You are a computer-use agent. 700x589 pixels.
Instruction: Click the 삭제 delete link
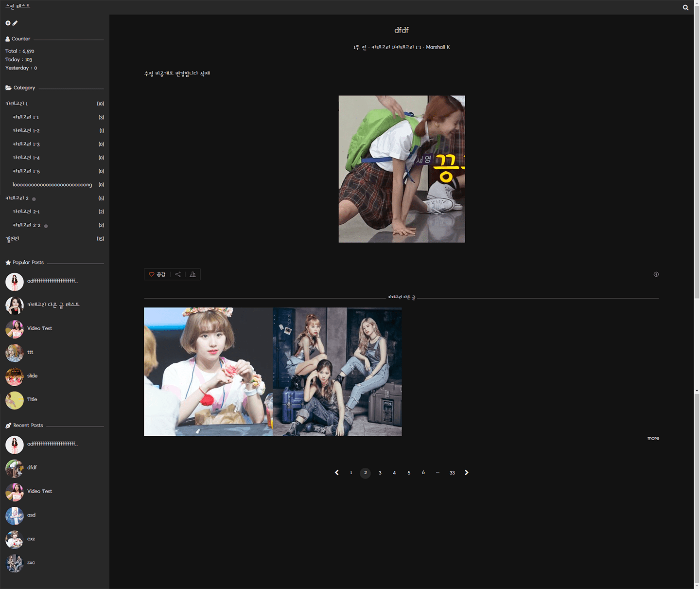(205, 73)
